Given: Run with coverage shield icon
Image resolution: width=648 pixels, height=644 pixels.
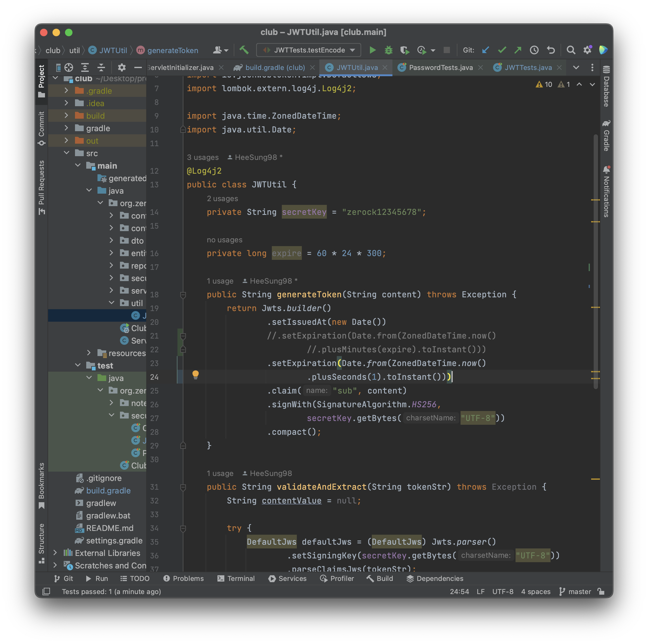Looking at the screenshot, I should (x=405, y=50).
